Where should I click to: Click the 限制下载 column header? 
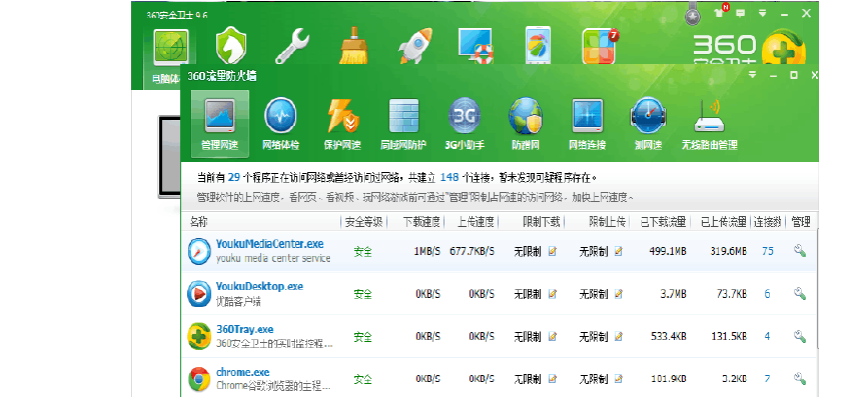click(x=542, y=223)
